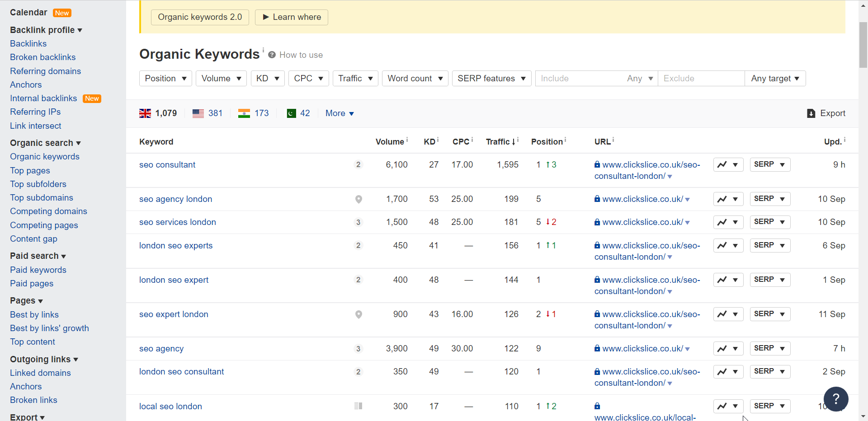Viewport: 868px width, 421px height.
Task: Click the UK flag country icon
Action: [x=145, y=113]
